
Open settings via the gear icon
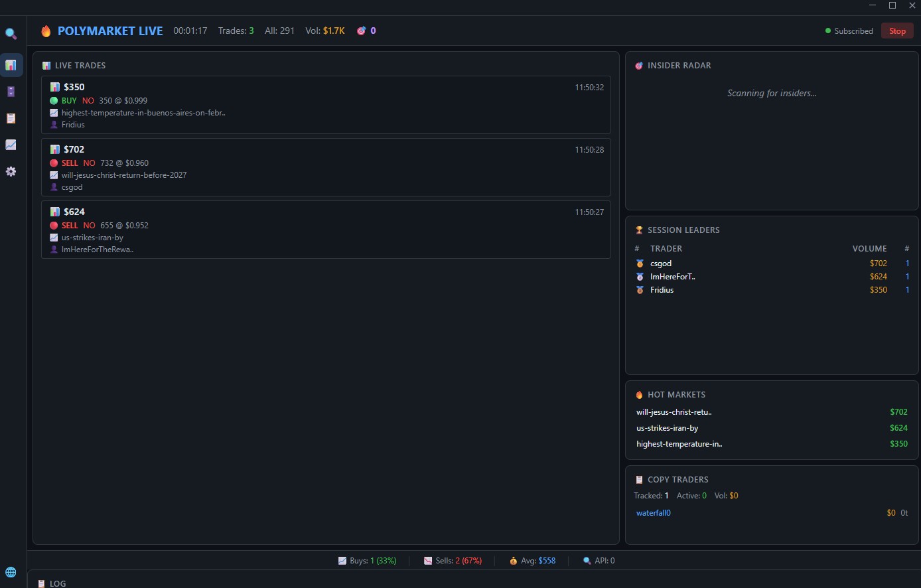[11, 171]
